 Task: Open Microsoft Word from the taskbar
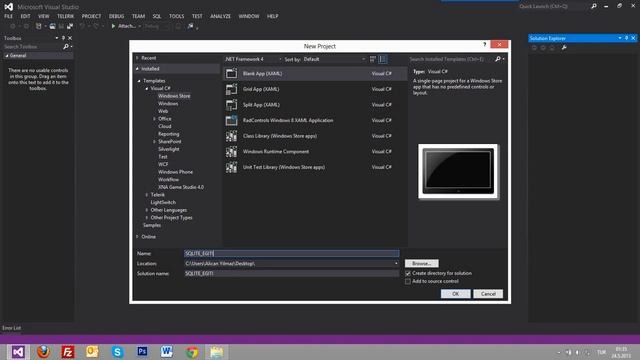[x=167, y=351]
